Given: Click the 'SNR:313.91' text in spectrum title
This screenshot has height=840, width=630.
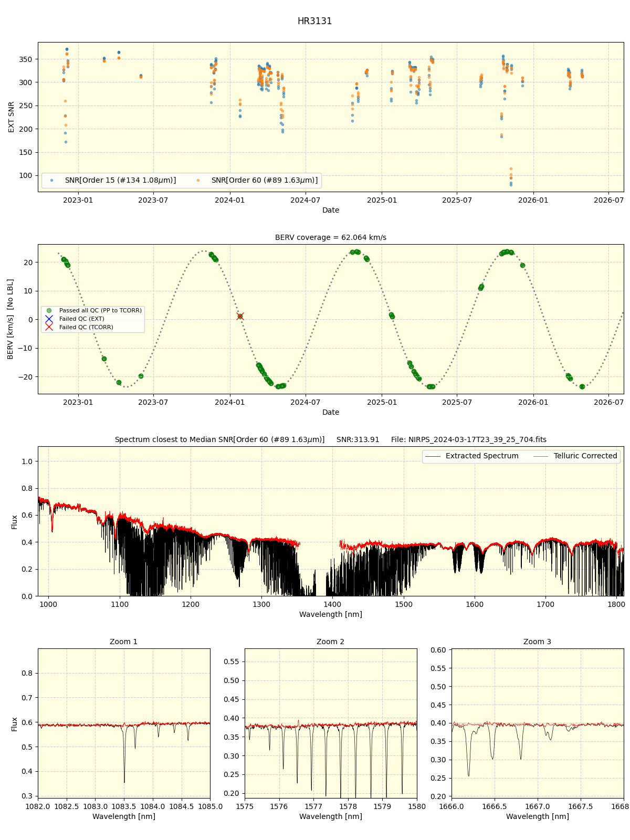Looking at the screenshot, I should (358, 440).
